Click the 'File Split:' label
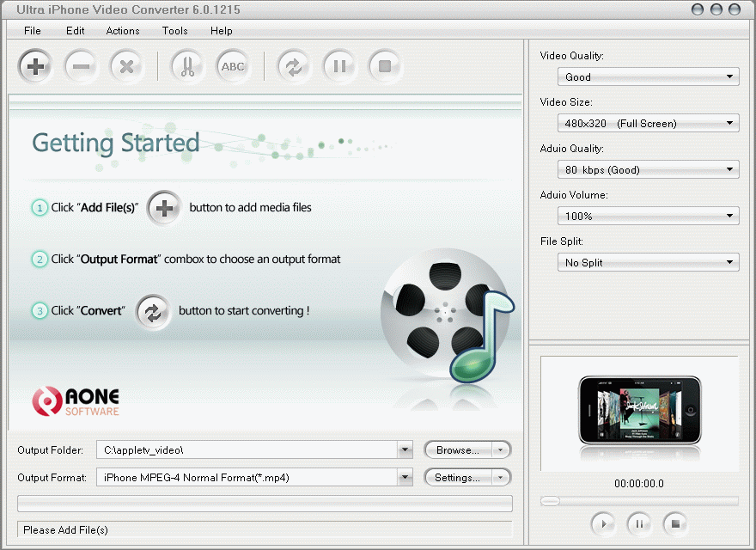The image size is (756, 550). (x=562, y=241)
